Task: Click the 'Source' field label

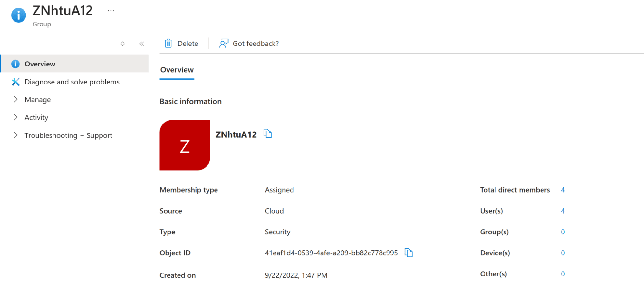Action: click(171, 211)
